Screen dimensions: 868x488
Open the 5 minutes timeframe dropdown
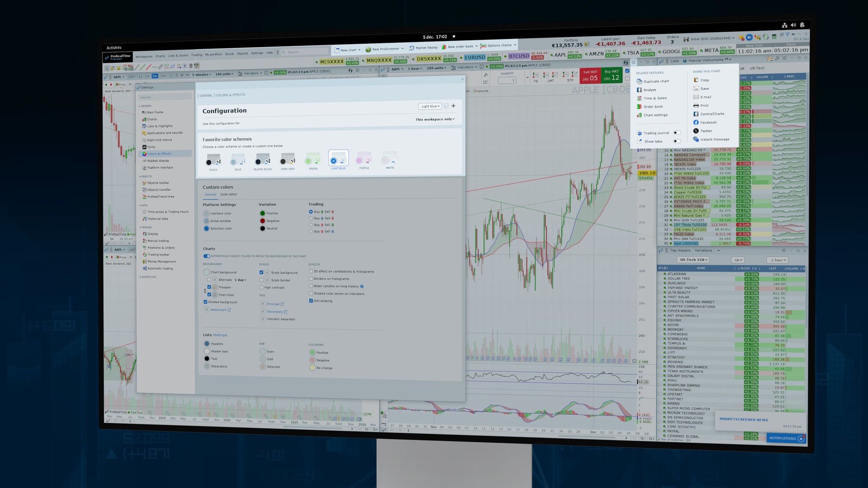coord(202,75)
